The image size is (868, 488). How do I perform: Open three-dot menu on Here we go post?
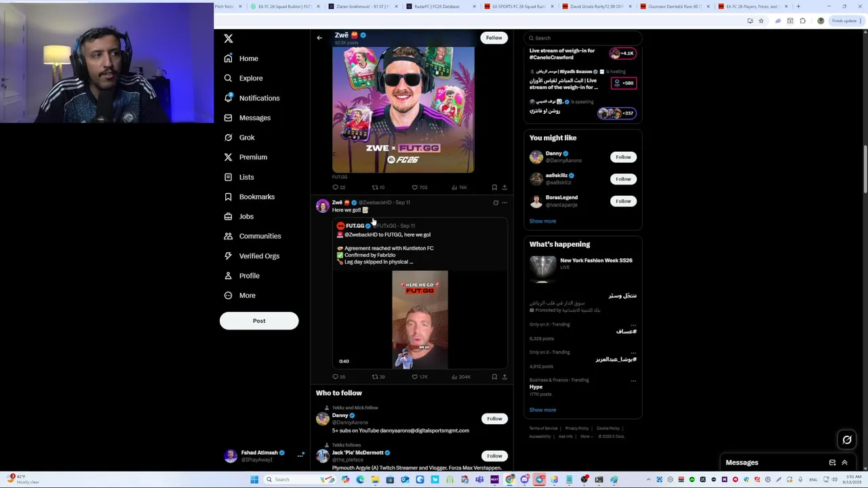click(505, 203)
